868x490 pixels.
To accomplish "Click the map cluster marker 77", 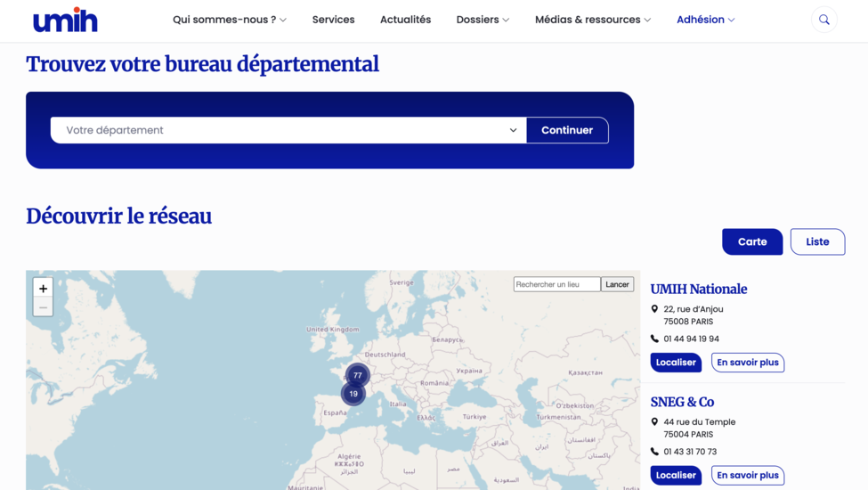I will pyautogui.click(x=357, y=375).
